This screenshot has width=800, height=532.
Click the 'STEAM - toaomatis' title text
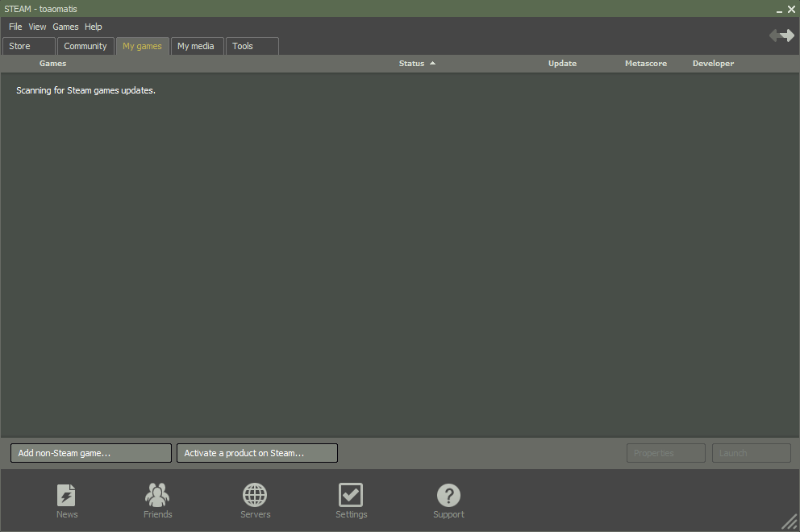pyautogui.click(x=41, y=9)
